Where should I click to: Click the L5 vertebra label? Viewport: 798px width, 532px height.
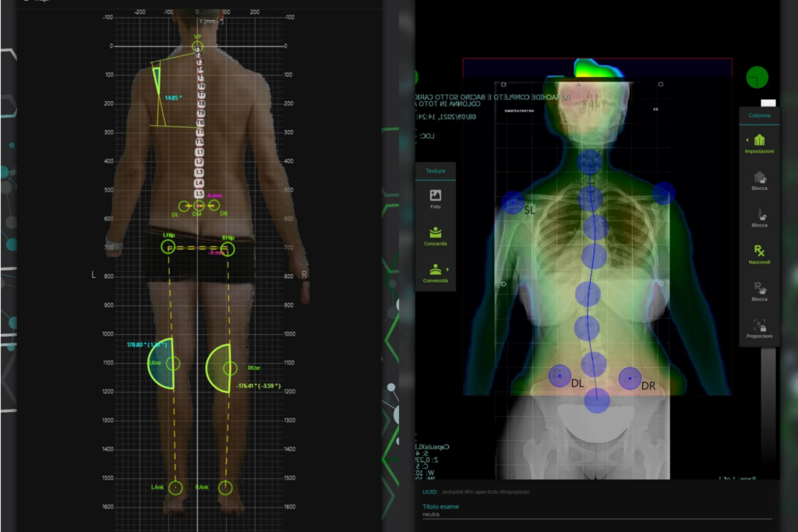199,193
